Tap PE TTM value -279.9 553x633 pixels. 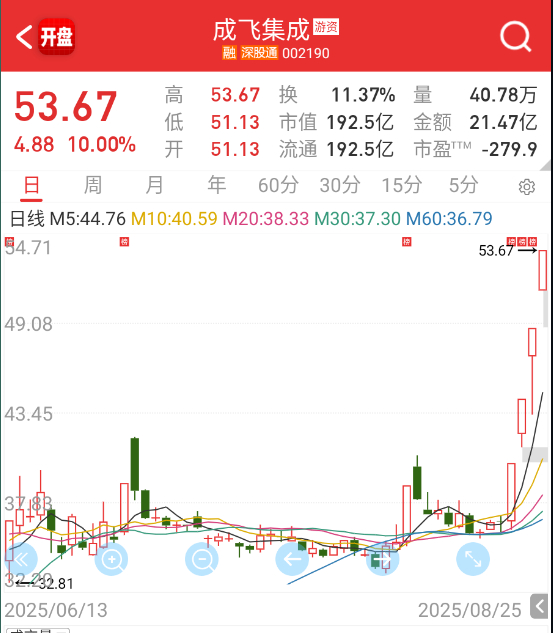(x=509, y=149)
